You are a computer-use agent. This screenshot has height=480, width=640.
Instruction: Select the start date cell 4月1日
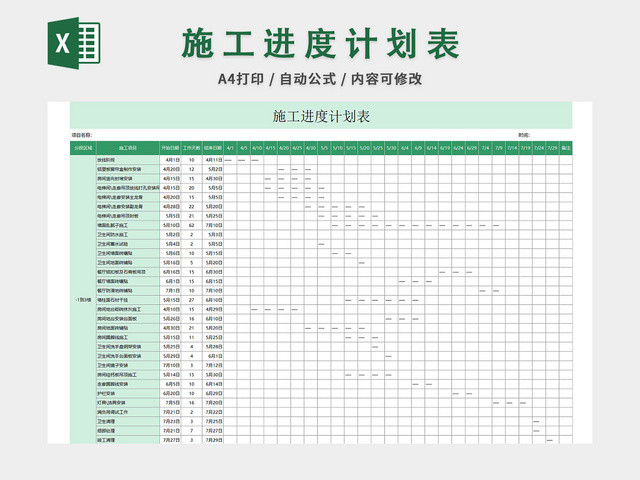pyautogui.click(x=170, y=160)
